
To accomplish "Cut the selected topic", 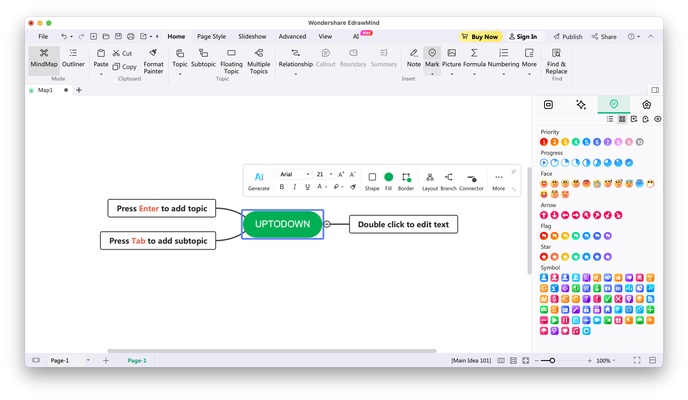I will pos(122,53).
